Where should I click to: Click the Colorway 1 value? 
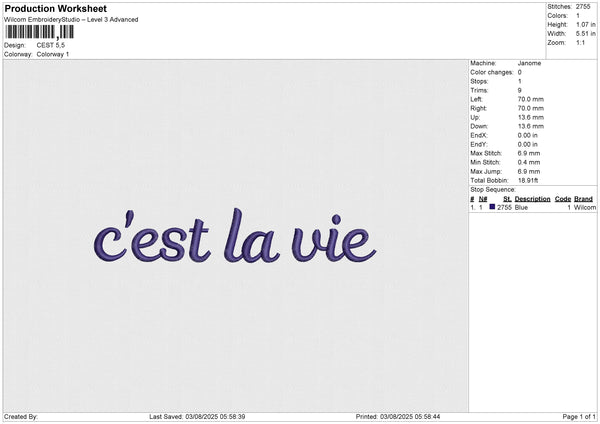[53, 54]
